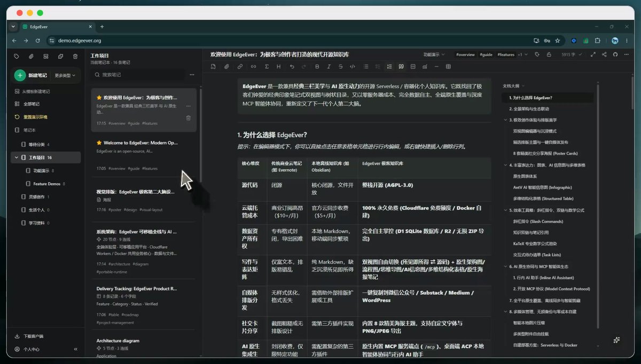Click the undo toolbar arrow

coord(292,67)
